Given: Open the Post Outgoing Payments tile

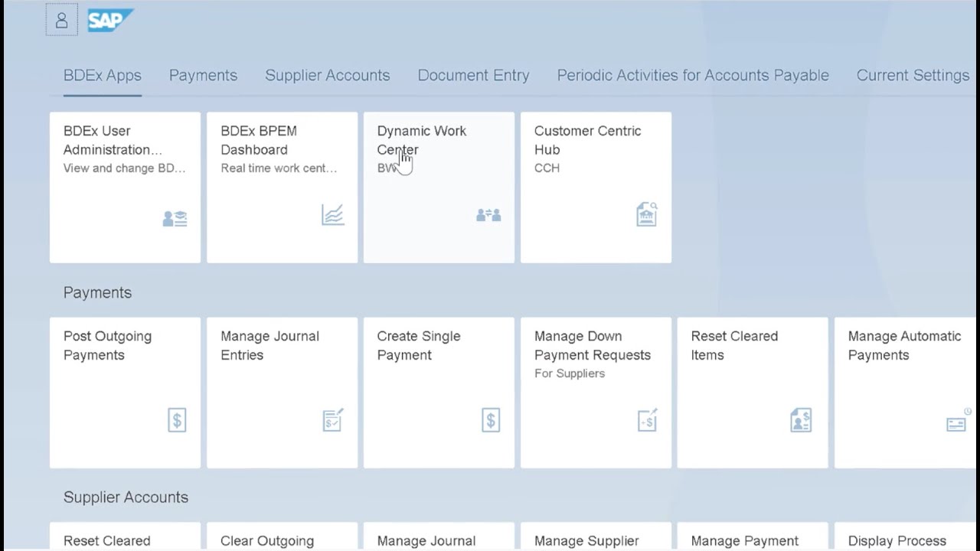Looking at the screenshot, I should [x=125, y=393].
